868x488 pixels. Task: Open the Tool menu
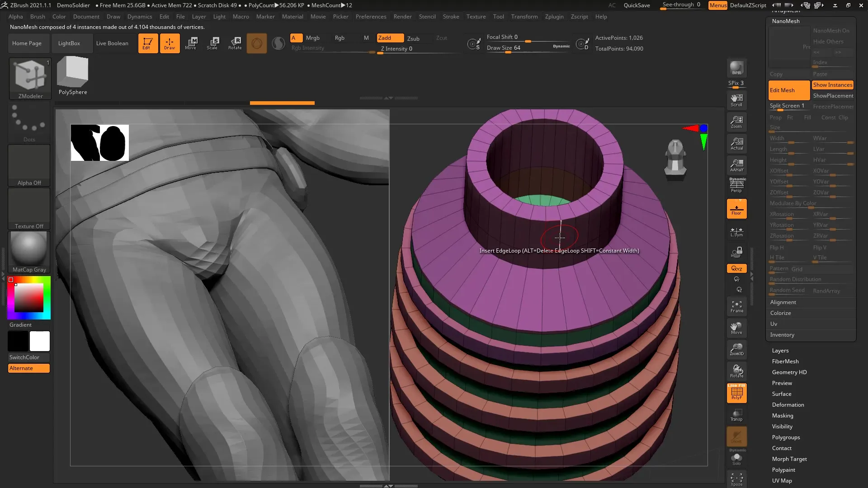pos(499,17)
